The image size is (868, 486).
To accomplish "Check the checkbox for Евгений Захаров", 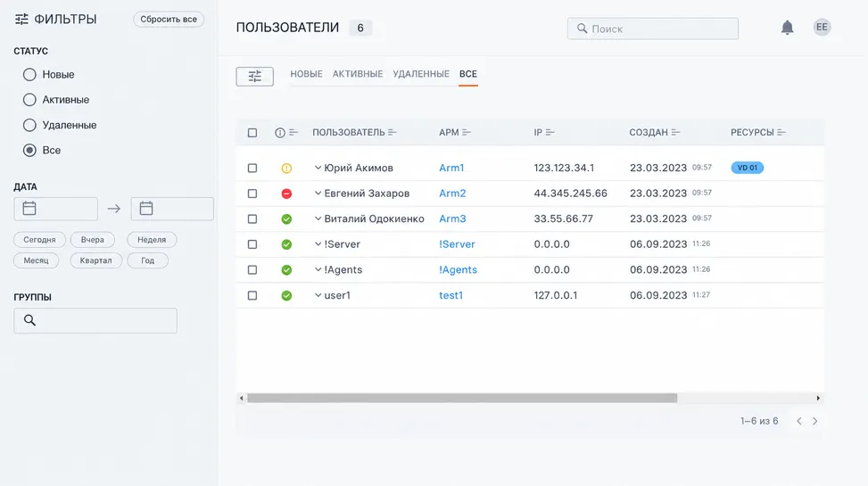I will coord(252,194).
